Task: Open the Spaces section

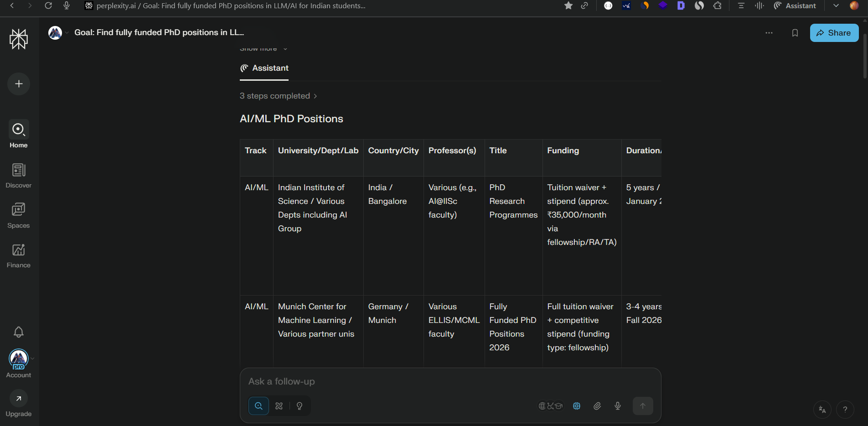Action: pyautogui.click(x=18, y=214)
